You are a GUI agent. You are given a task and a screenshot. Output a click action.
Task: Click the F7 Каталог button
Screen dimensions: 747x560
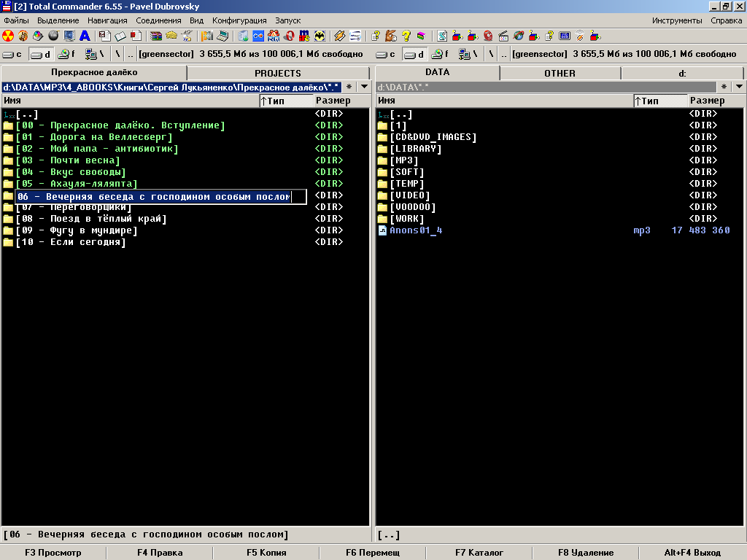[479, 553]
